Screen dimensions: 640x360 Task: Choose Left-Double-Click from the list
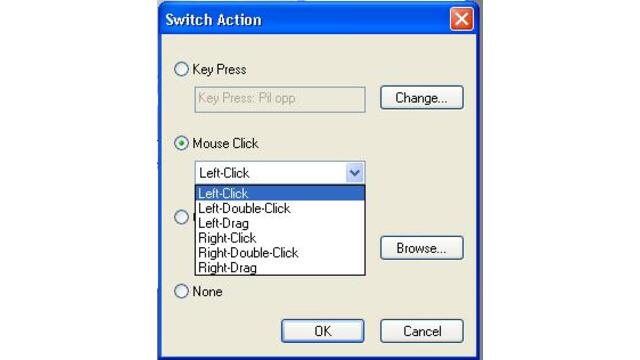280,208
